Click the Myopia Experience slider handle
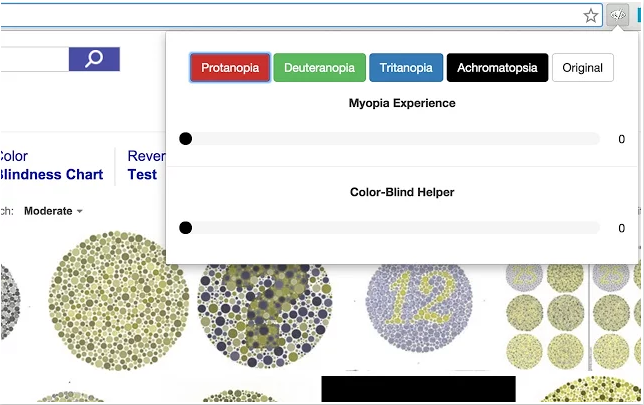This screenshot has width=644, height=405. tap(186, 139)
